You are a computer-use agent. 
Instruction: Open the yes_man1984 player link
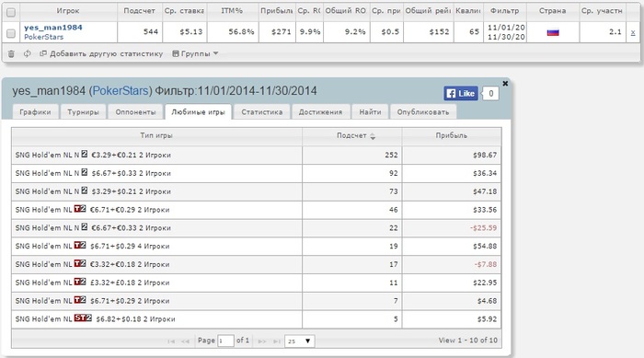pyautogui.click(x=53, y=28)
